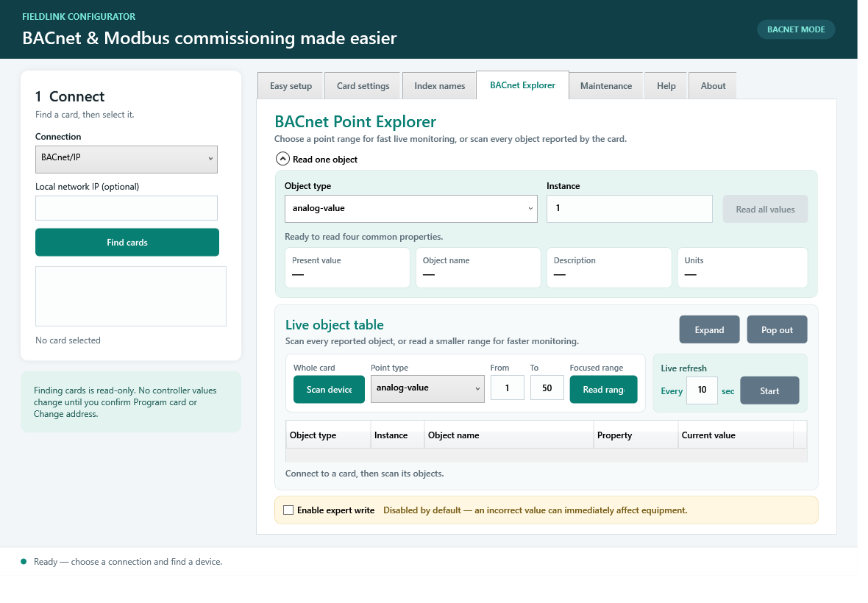Click the 'No card selected' text
The image size is (868, 603).
pyautogui.click(x=68, y=340)
